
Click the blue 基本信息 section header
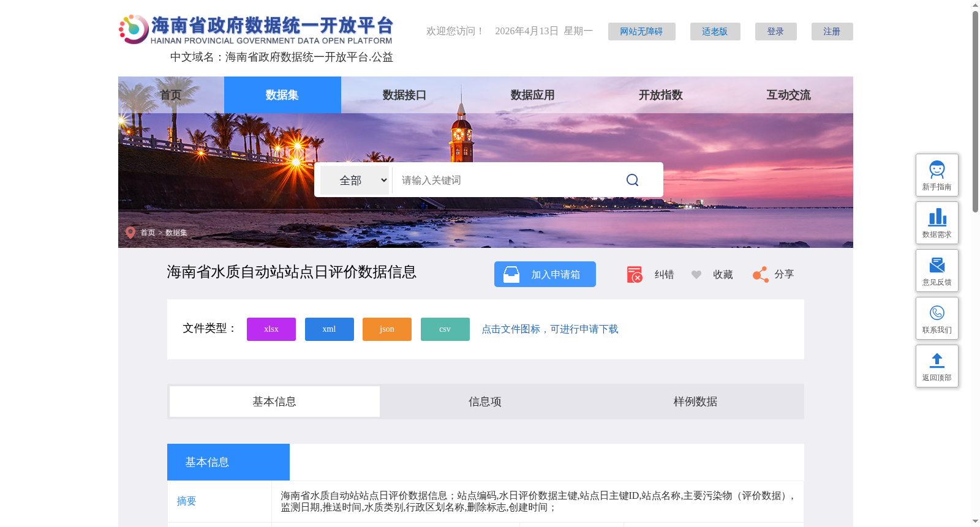point(228,462)
